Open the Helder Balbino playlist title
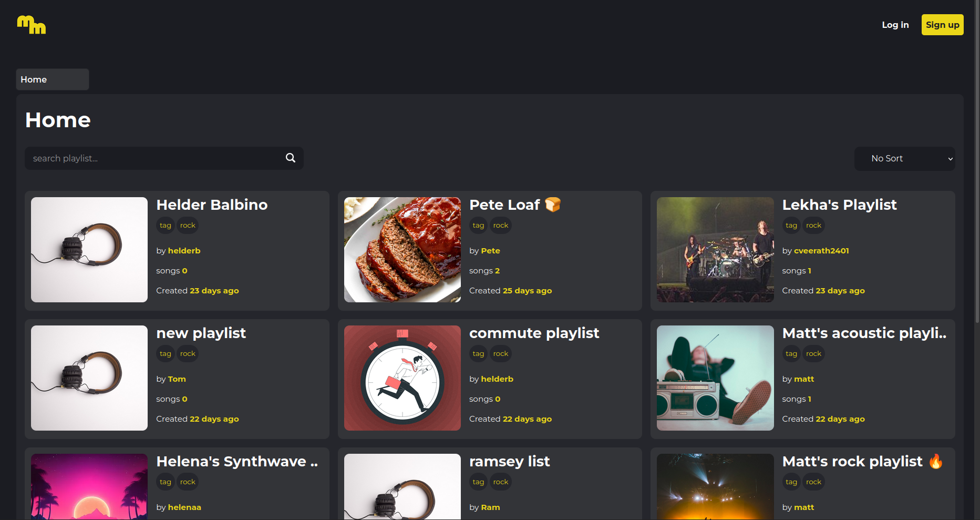980x520 pixels. coord(212,205)
